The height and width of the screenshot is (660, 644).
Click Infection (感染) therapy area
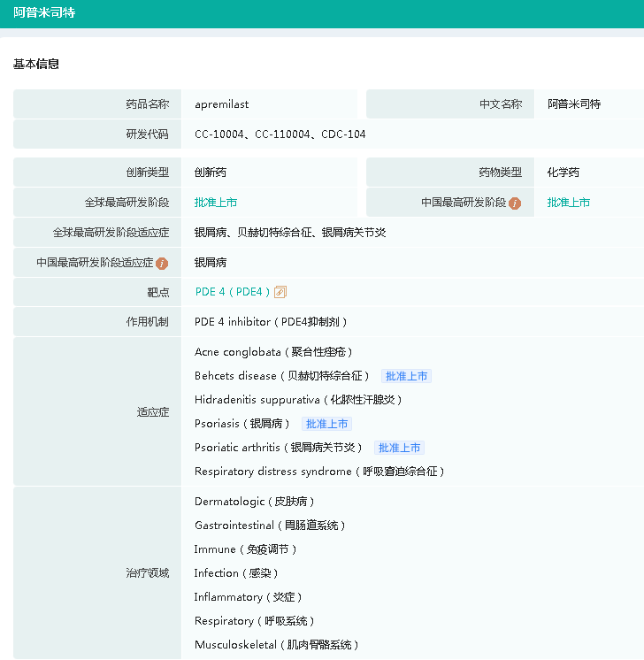tap(236, 573)
